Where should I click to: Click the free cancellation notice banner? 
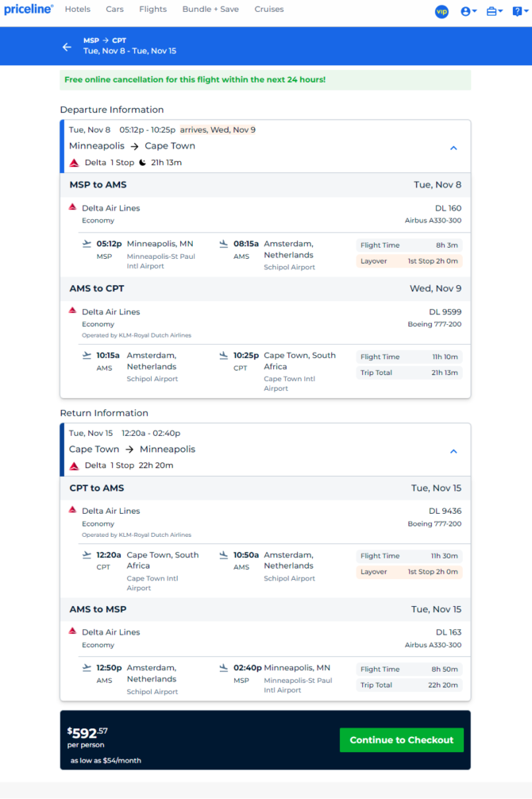click(265, 80)
